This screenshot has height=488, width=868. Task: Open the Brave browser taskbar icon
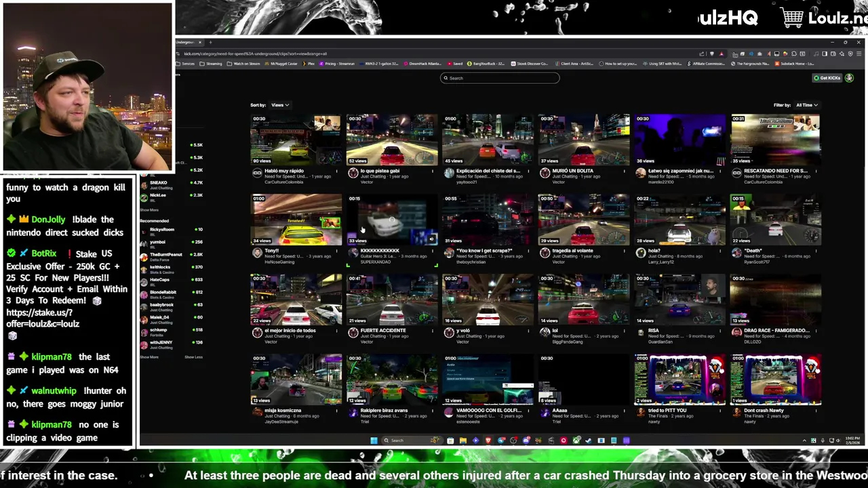tap(488, 441)
